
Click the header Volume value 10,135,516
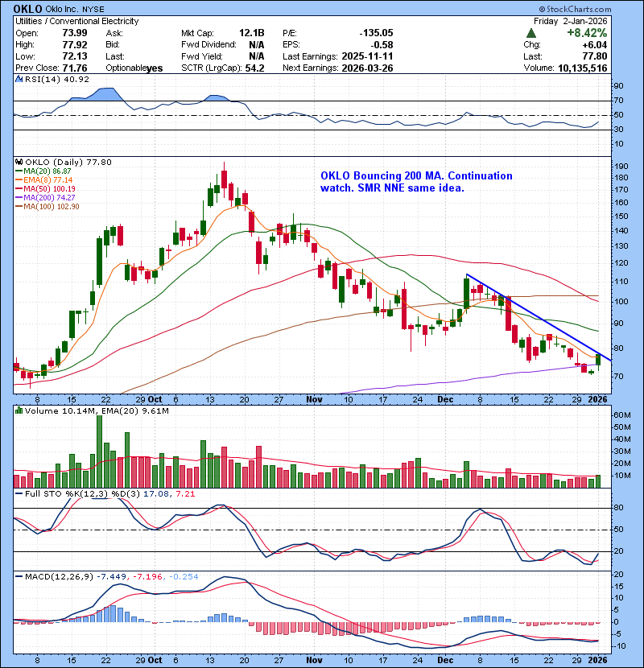point(583,68)
